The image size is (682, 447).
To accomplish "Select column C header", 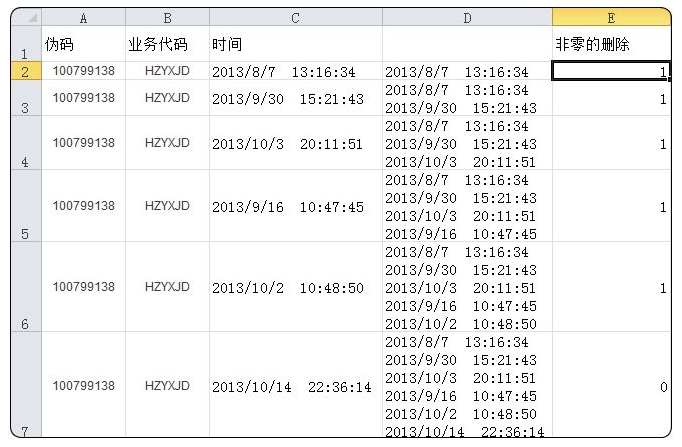I will (295, 17).
